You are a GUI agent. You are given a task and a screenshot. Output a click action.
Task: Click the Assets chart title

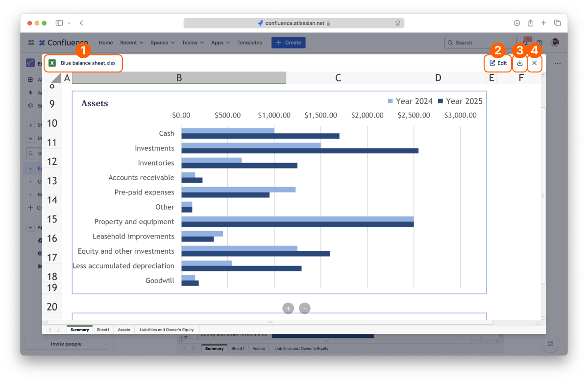[x=95, y=103]
